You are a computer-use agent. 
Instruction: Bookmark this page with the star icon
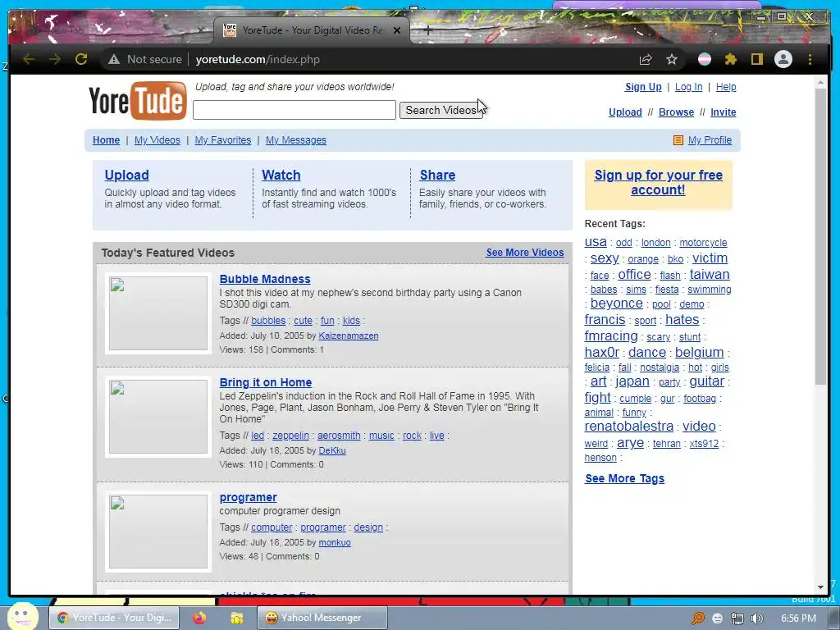pos(672,59)
